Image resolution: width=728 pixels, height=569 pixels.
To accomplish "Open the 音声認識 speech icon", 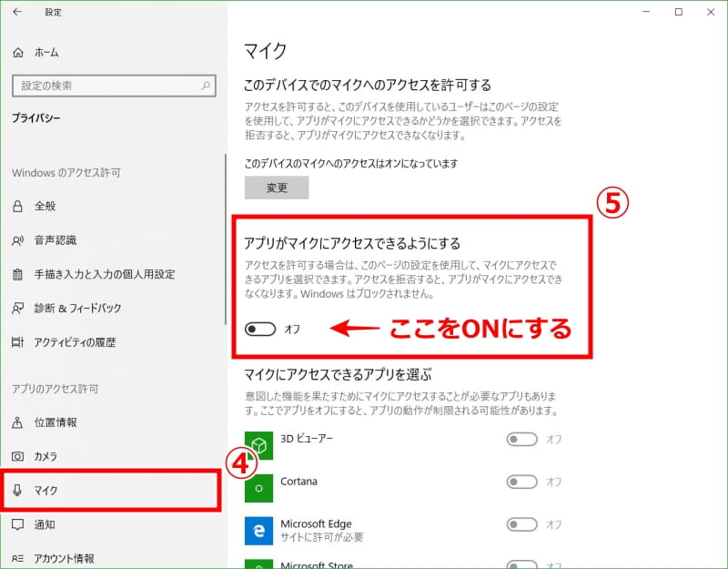I will (17, 240).
